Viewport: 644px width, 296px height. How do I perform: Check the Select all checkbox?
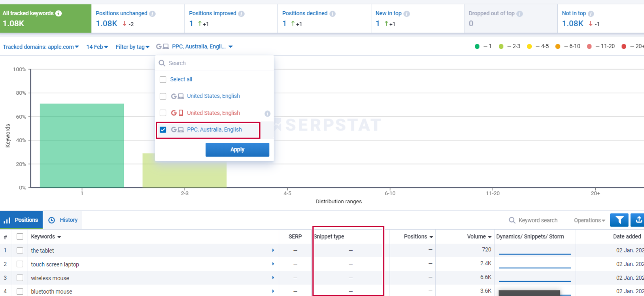click(163, 79)
